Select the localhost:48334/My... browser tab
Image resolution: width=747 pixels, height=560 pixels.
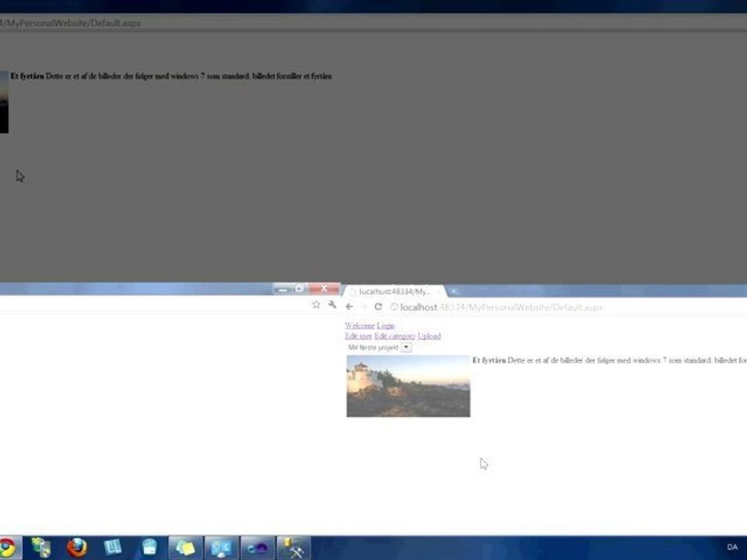click(x=394, y=292)
